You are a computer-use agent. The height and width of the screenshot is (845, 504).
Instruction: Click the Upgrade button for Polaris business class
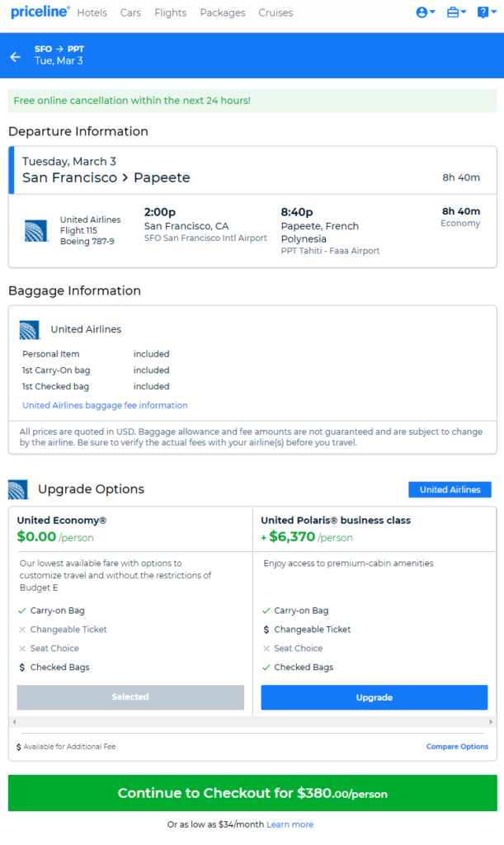(374, 697)
